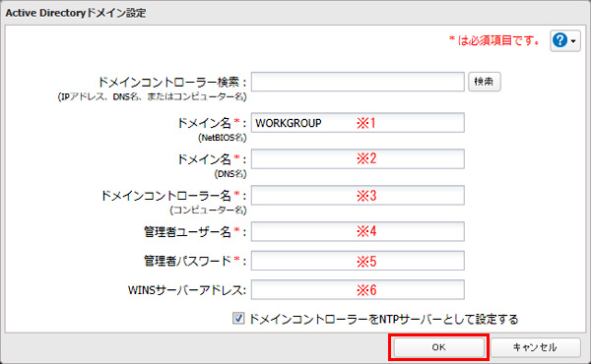The image size is (591, 364).
Task: Click the 検索 search button
Action: [485, 82]
